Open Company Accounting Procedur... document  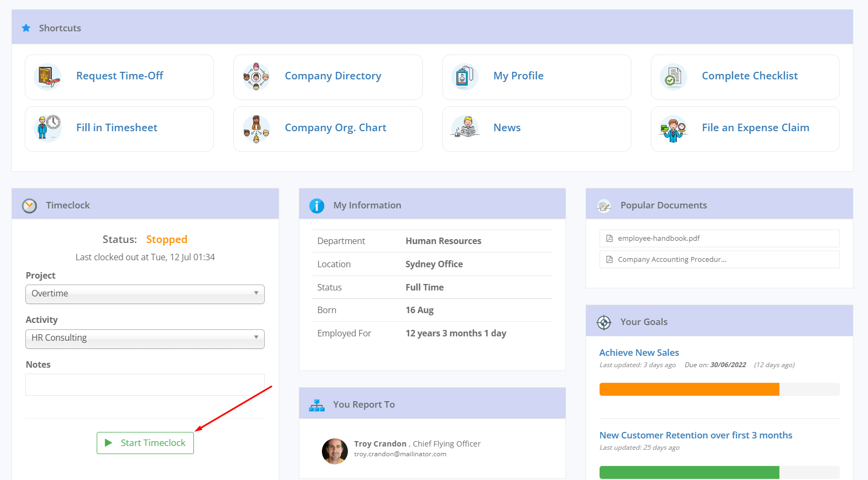click(x=719, y=259)
